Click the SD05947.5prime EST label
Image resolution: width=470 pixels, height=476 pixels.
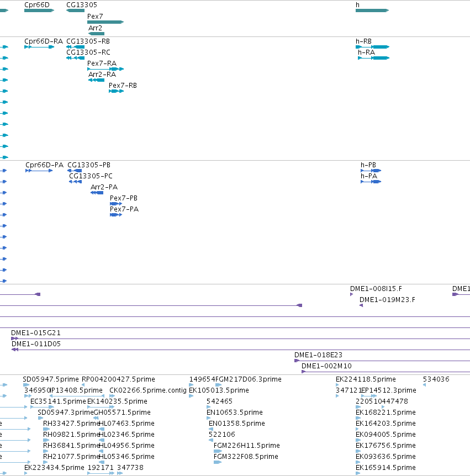[x=51, y=379]
